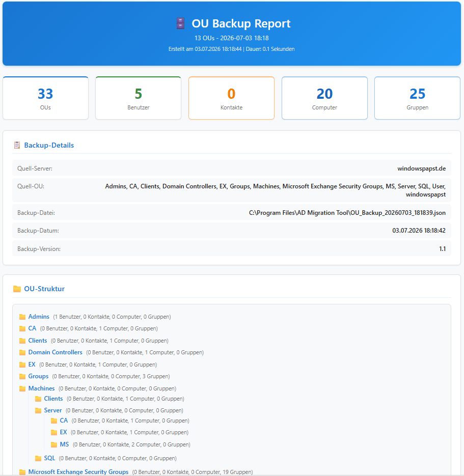
Task: Click counts text showing 19 Gruppen
Action: [x=193, y=472]
